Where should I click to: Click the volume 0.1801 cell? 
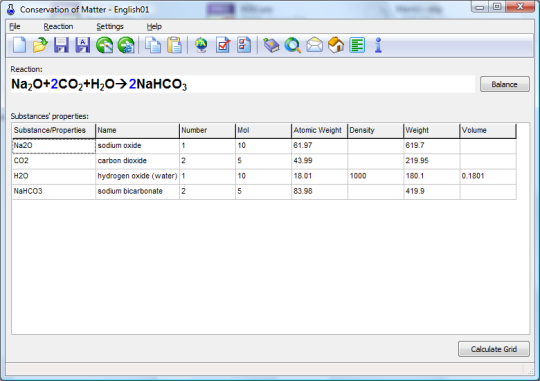point(488,176)
